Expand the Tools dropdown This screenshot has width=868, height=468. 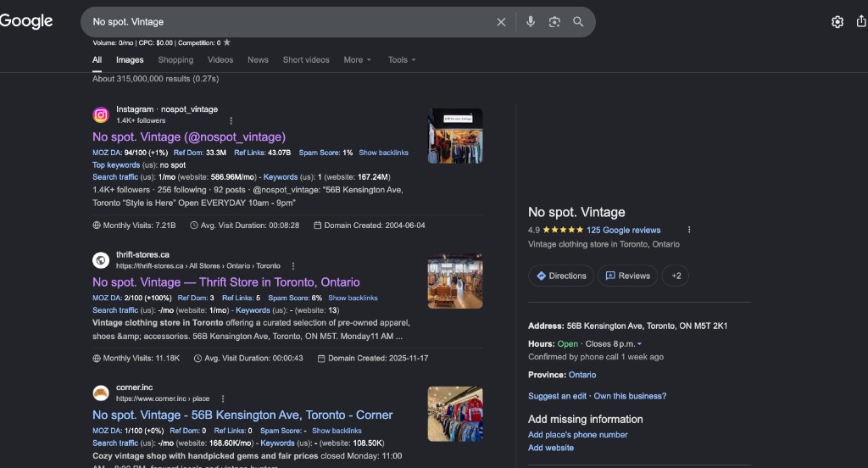click(x=401, y=60)
